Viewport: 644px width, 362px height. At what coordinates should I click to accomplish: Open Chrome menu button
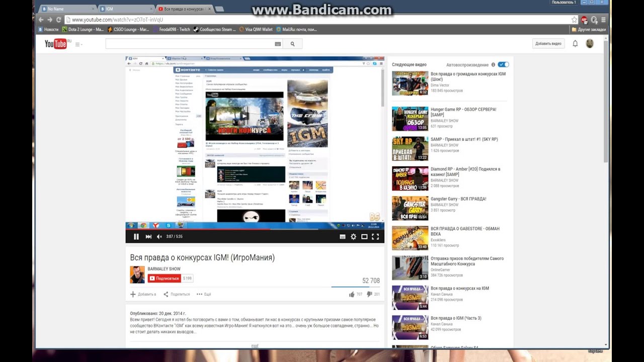603,20
